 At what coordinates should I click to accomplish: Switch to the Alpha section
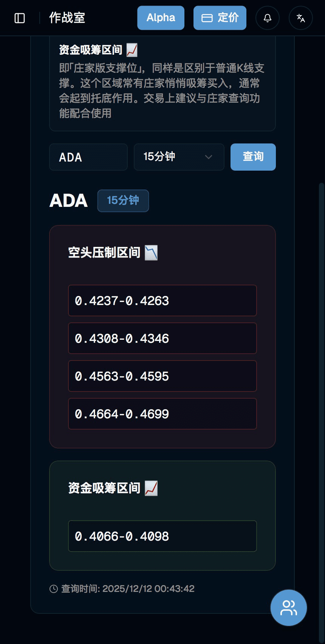point(161,18)
